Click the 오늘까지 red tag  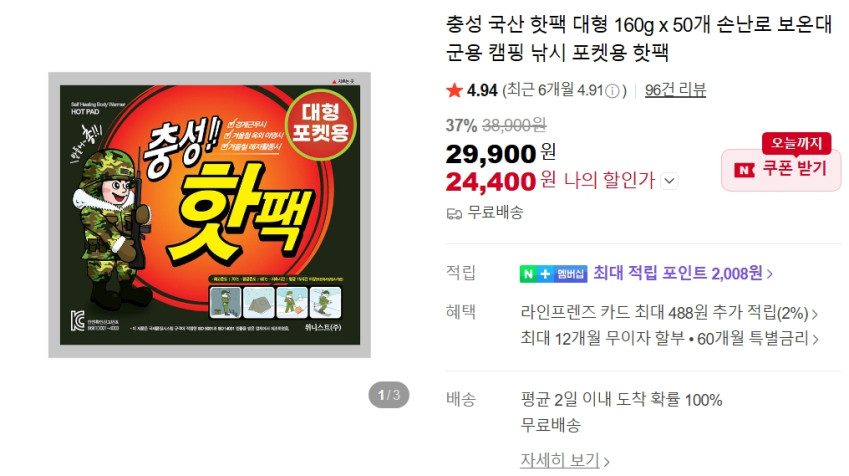pos(796,143)
